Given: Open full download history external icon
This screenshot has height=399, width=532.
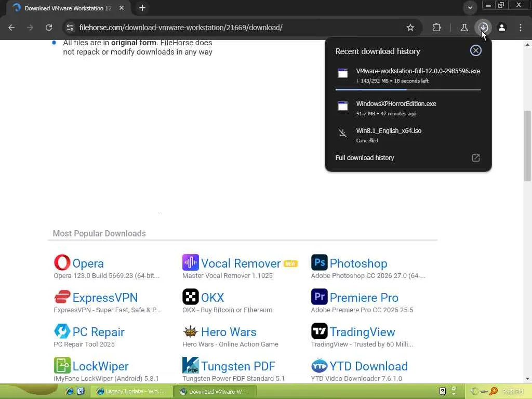Looking at the screenshot, I should [476, 158].
